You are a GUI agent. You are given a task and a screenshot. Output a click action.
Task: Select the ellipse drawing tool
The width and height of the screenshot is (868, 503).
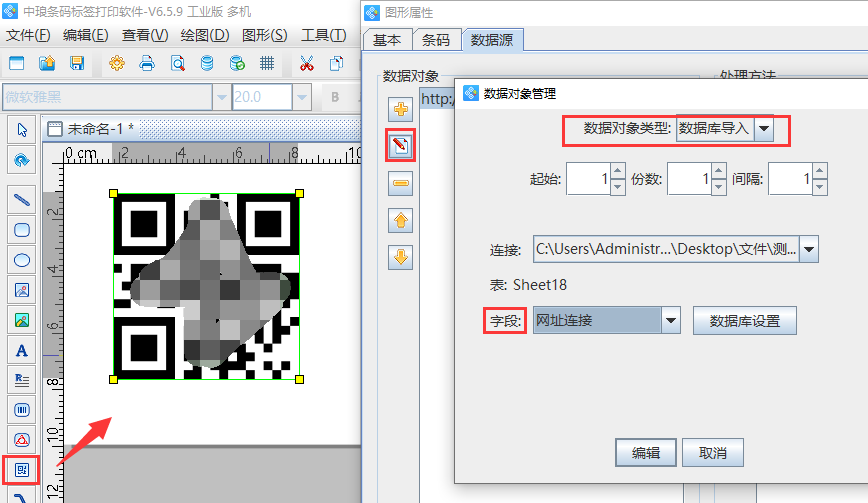coord(22,260)
